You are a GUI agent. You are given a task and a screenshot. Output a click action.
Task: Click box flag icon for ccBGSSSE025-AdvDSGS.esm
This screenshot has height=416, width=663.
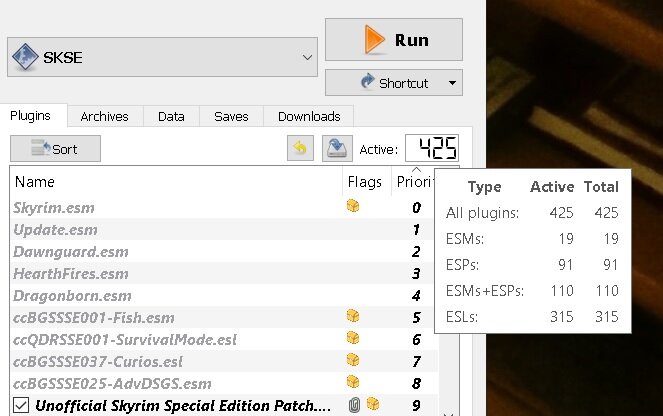[353, 381]
